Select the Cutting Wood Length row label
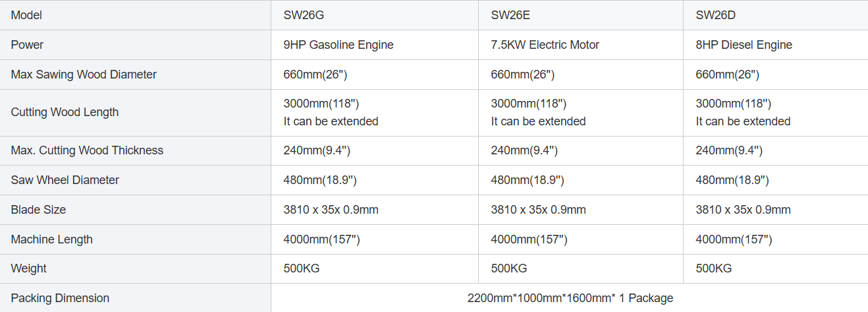 (x=65, y=112)
